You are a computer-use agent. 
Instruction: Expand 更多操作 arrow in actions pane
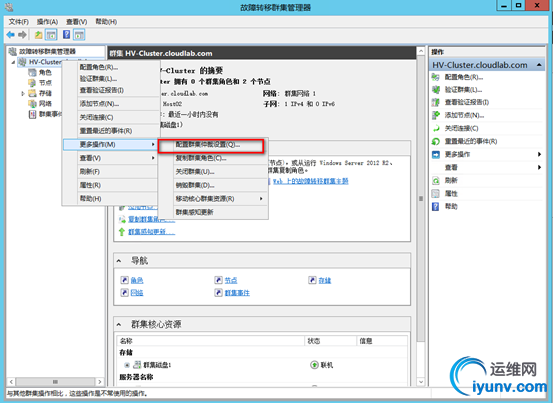point(539,154)
